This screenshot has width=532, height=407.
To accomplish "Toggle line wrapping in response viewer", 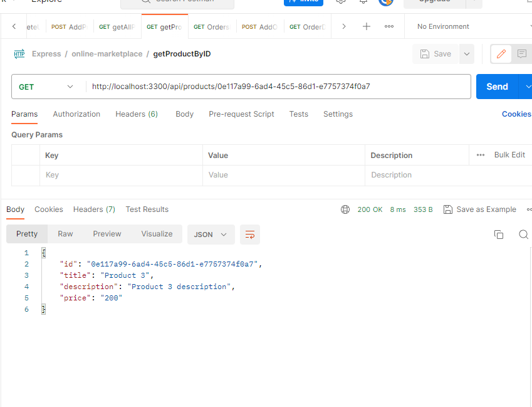I will (249, 234).
